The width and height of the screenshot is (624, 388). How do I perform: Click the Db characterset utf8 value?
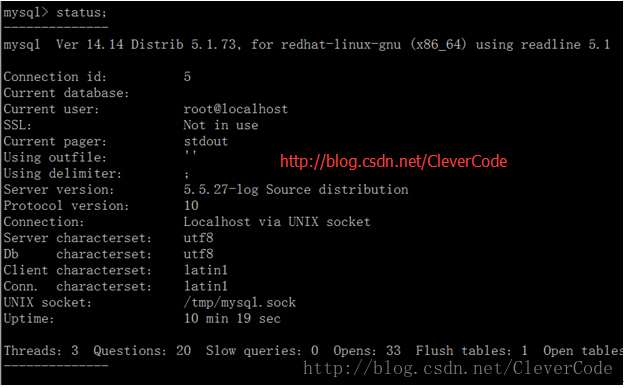199,254
